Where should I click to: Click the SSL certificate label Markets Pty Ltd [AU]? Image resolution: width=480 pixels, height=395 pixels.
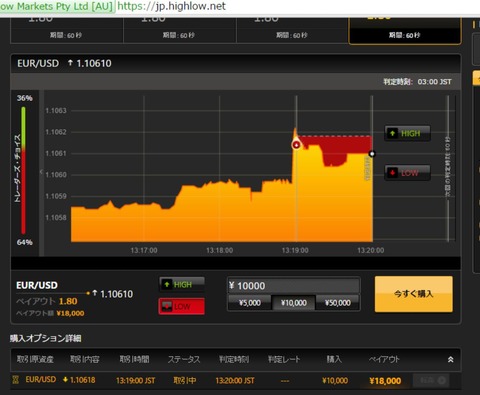(x=56, y=6)
